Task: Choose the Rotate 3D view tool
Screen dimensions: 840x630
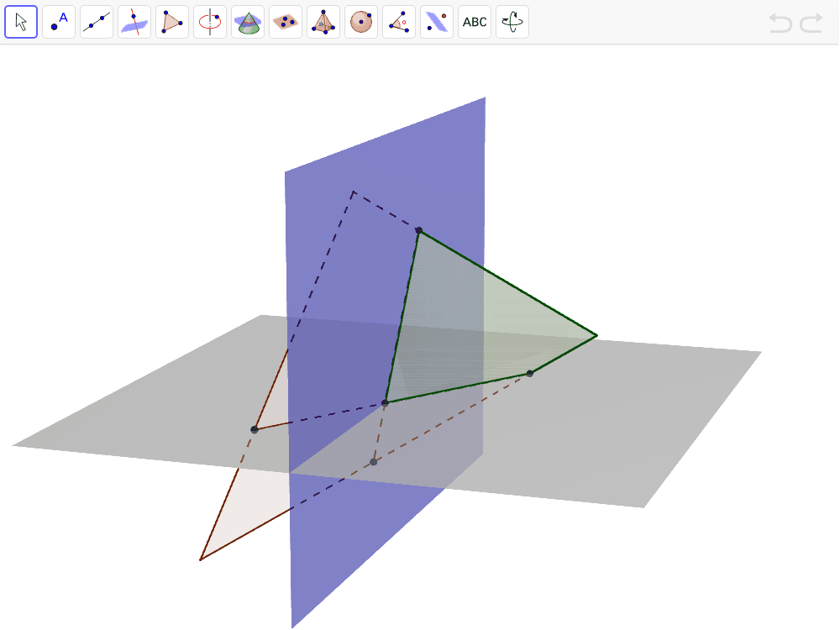Action: (x=512, y=22)
